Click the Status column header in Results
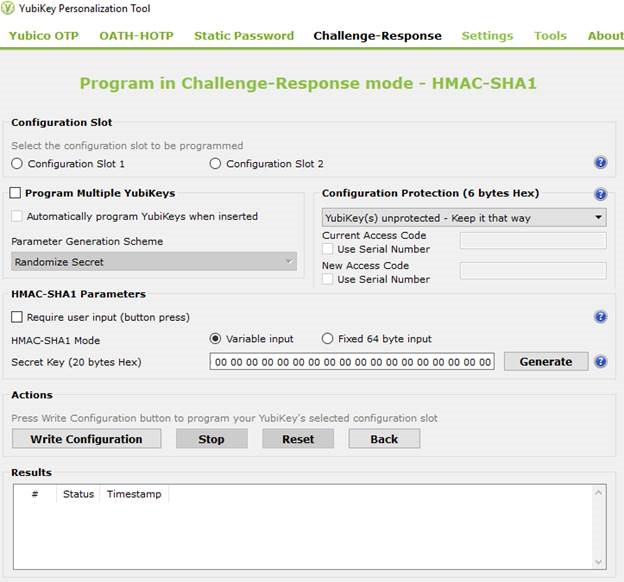This screenshot has height=582, width=624. click(x=78, y=494)
